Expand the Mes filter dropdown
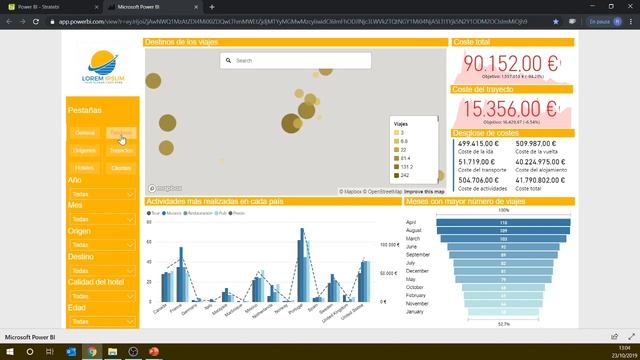640x360 pixels. (x=102, y=220)
